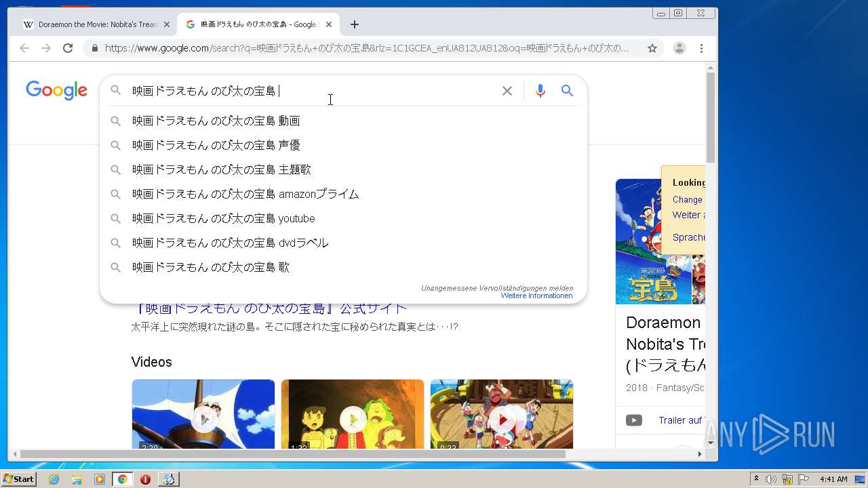The height and width of the screenshot is (488, 868).
Task: Click Chrome icon in taskbar
Action: click(123, 479)
